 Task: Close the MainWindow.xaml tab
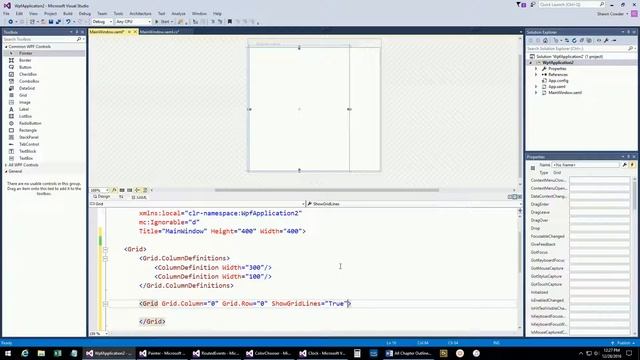pos(136,31)
